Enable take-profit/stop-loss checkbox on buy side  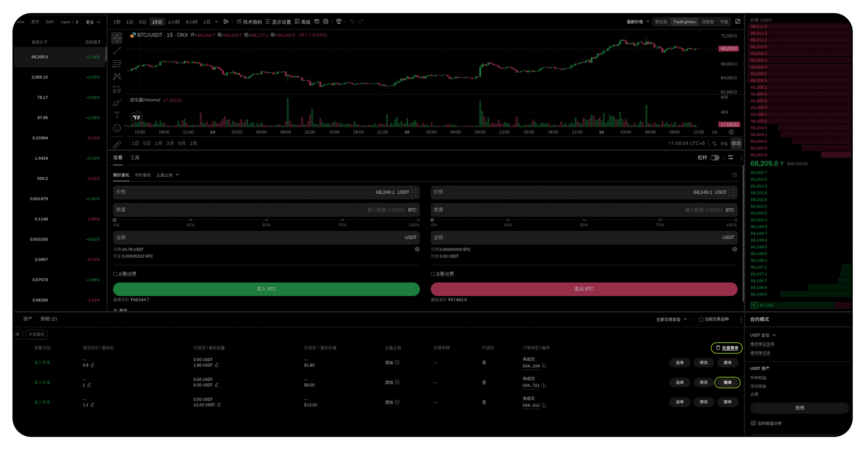tap(115, 274)
